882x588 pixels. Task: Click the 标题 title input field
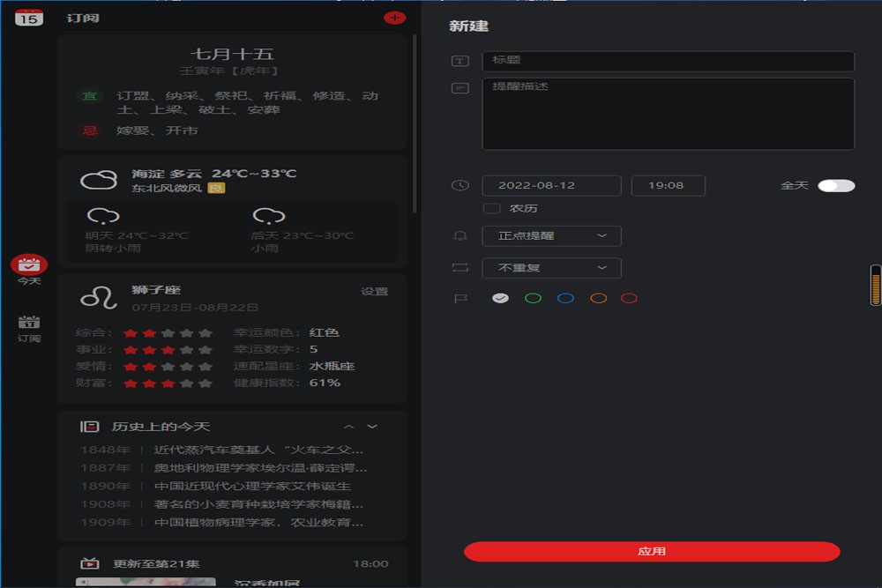tap(669, 61)
